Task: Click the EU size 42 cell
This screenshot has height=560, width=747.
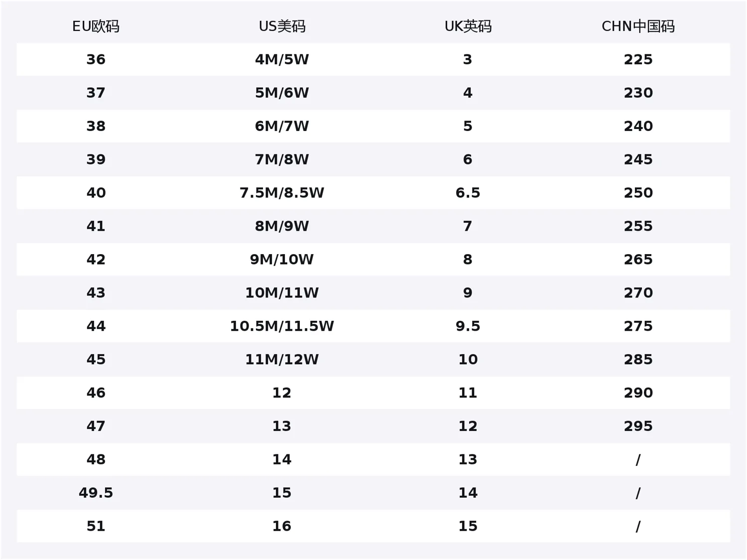Action: [96, 260]
